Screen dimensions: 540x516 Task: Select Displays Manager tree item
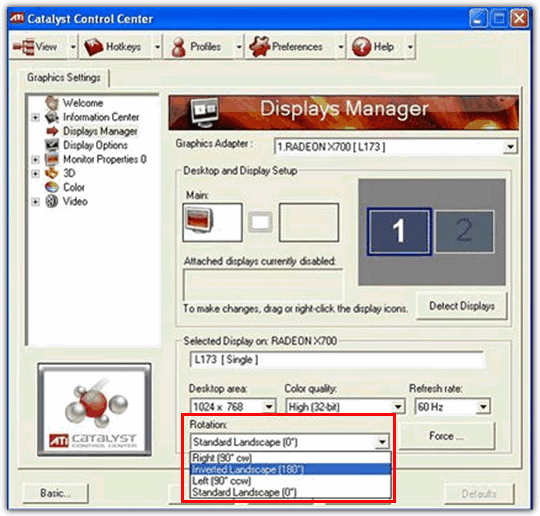coord(100,131)
